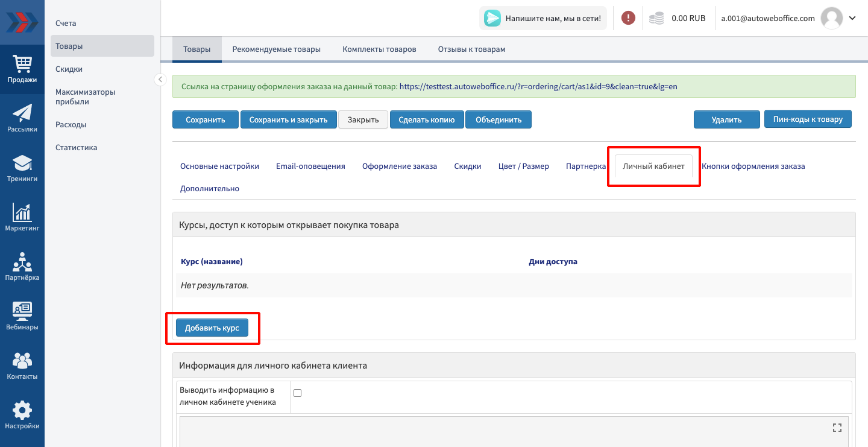Viewport: 868px width, 447px height.
Task: Collapse the sidebar with the chevron
Action: (x=160, y=80)
